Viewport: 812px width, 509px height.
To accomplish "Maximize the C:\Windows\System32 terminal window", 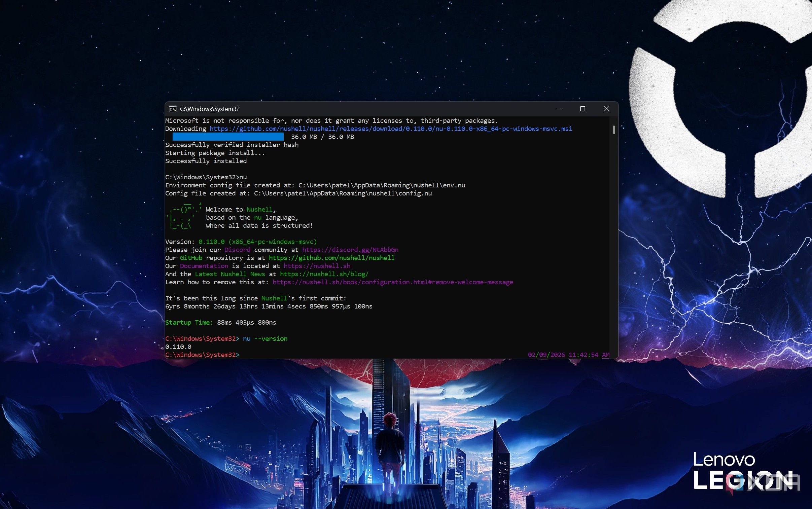I will coord(582,109).
